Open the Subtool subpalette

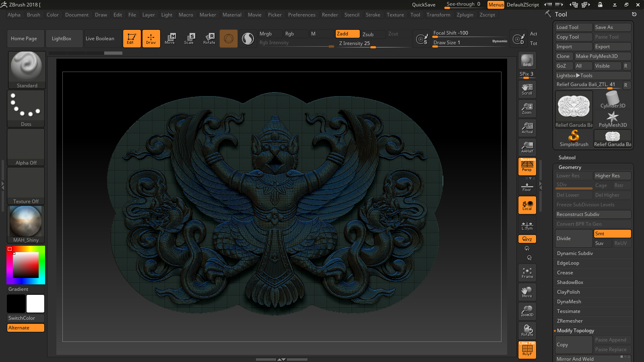pos(567,157)
